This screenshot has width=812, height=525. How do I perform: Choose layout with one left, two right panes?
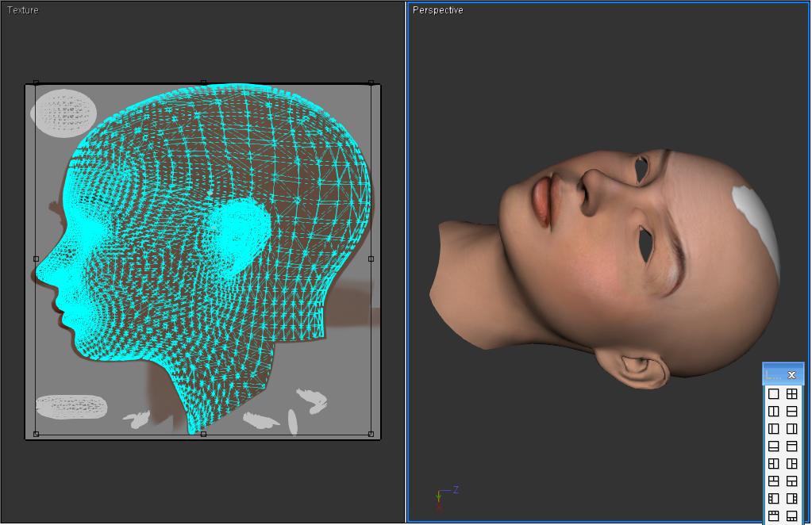(x=792, y=463)
